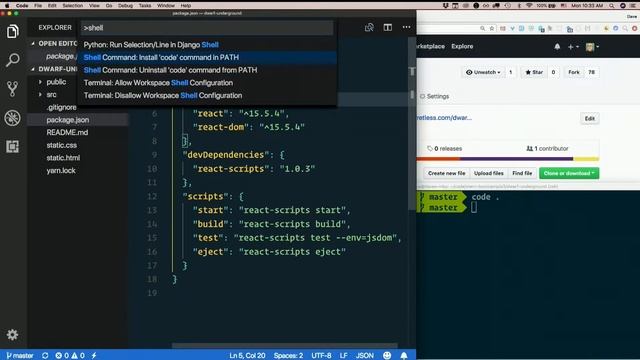Open the Selection menu

(x=73, y=6)
